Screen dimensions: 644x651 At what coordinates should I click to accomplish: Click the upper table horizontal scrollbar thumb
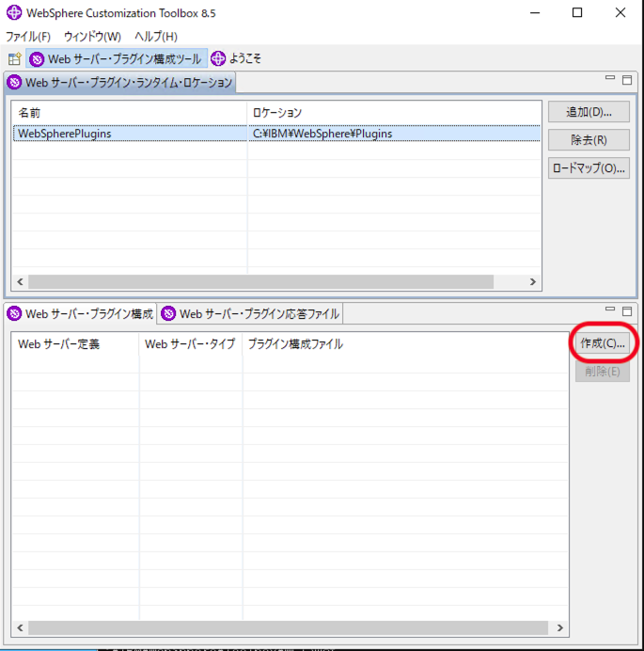point(260,281)
